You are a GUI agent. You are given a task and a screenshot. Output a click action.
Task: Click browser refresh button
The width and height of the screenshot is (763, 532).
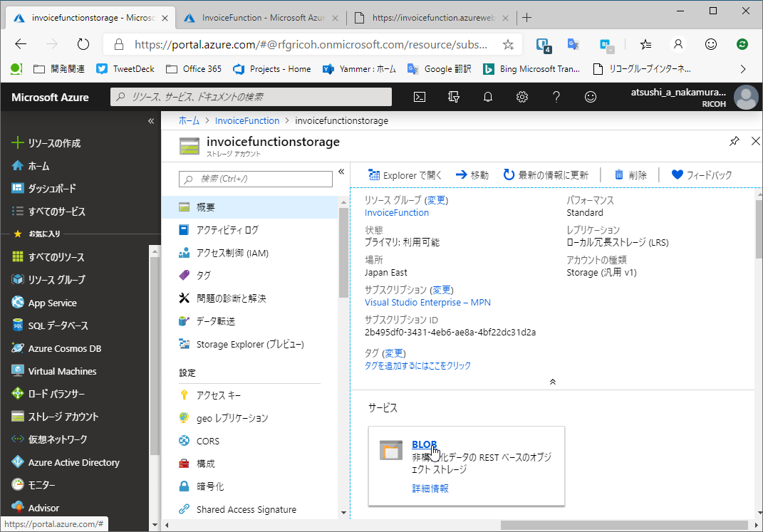tap(83, 44)
